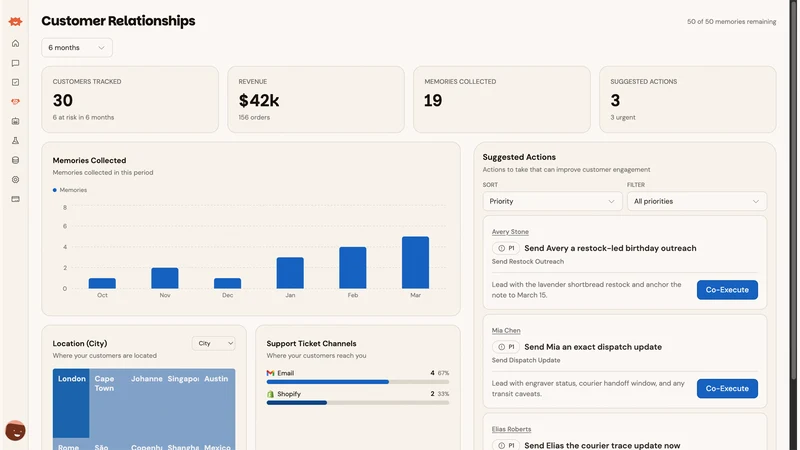Click the Gmail icon next to Email
This screenshot has width=800, height=450.
270,373
